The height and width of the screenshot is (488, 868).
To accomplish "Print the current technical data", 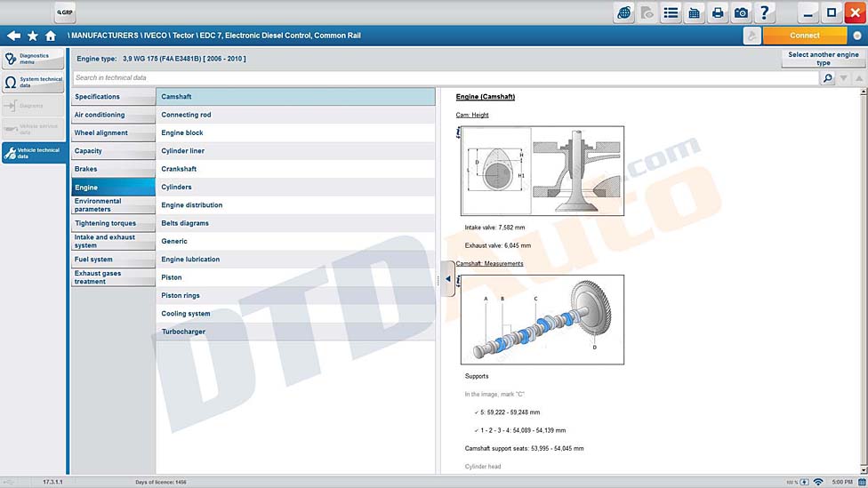I will 718,12.
